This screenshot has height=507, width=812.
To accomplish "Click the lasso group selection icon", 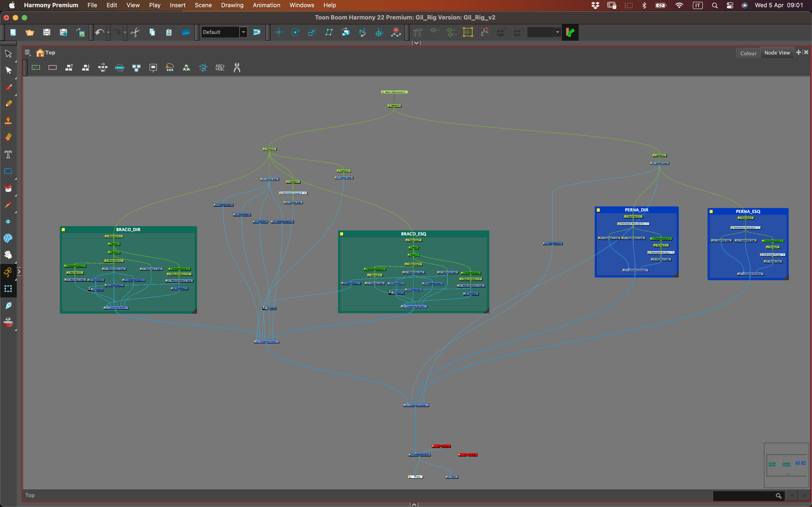I will 169,67.
